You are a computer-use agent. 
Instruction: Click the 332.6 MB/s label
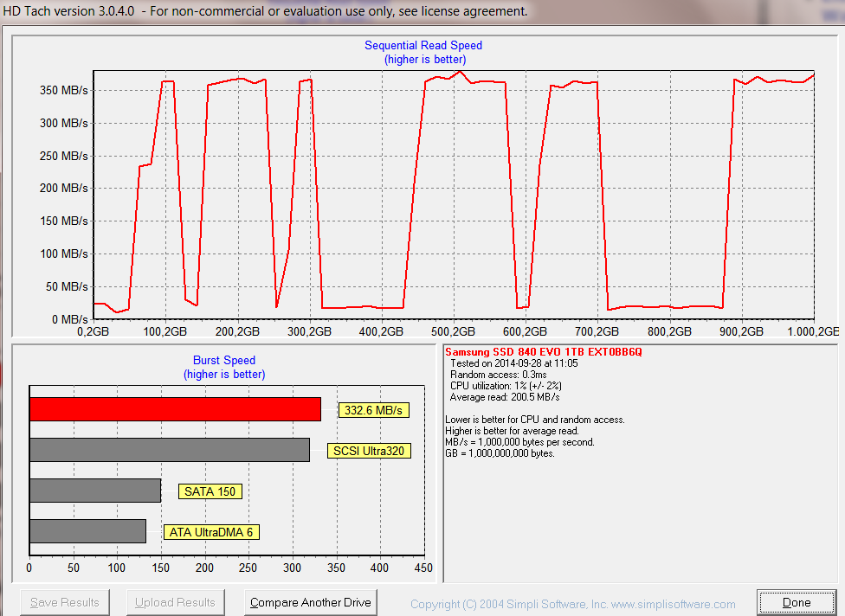click(x=373, y=410)
